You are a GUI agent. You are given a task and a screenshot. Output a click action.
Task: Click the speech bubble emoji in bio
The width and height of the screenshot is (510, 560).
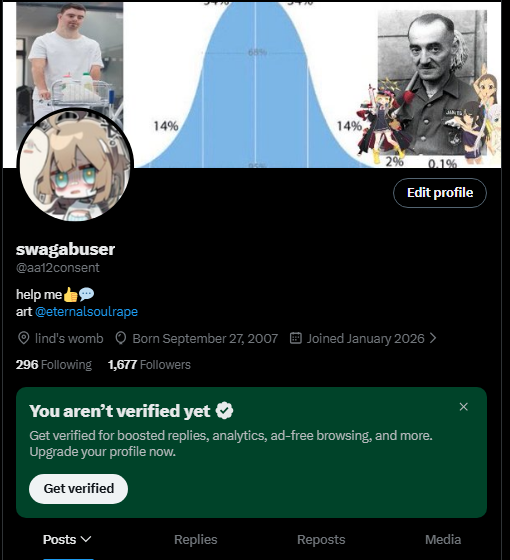click(86, 294)
